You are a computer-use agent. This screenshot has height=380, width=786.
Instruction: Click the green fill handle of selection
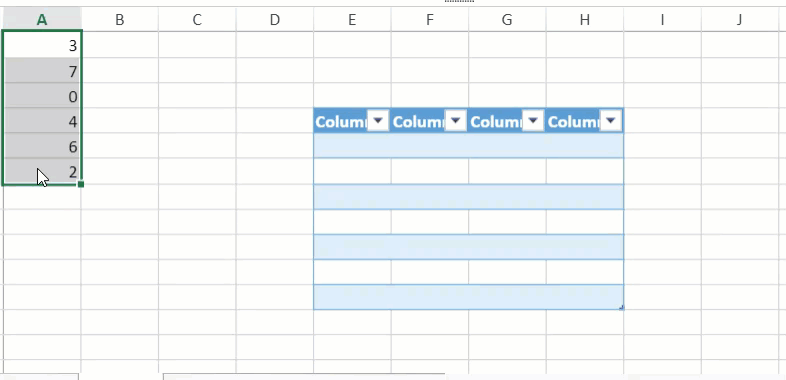(81, 184)
